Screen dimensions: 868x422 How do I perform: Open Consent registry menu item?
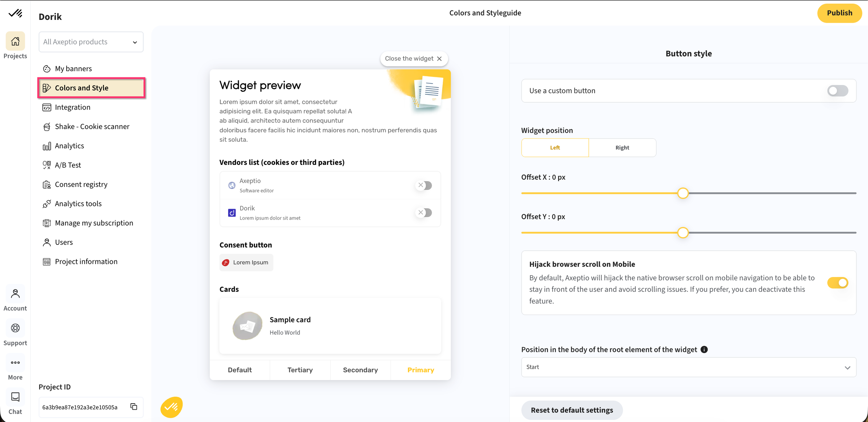click(91, 184)
